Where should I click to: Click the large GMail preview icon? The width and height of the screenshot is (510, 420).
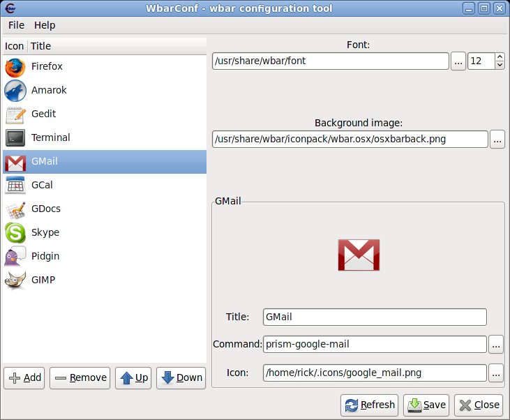[x=359, y=255]
